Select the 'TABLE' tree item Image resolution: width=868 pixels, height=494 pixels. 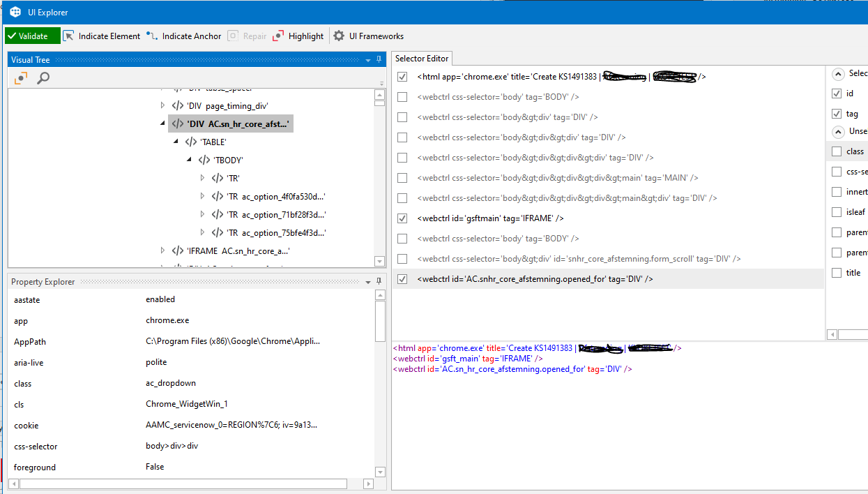[214, 142]
